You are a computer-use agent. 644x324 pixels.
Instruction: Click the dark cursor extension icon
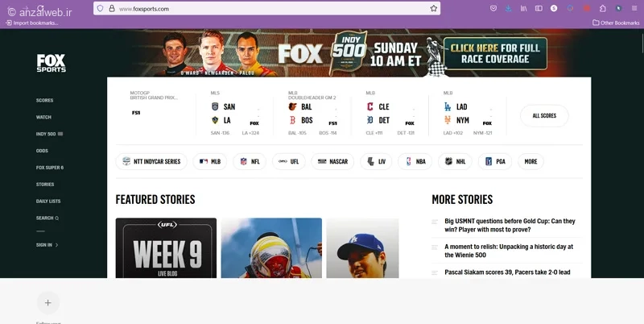[x=618, y=8]
